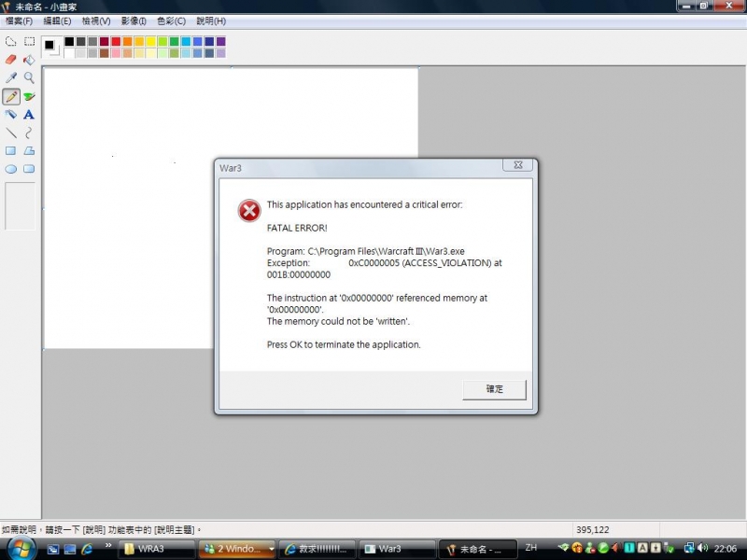This screenshot has width=747, height=560.
Task: Open the 編輯(E) menu
Action: (57, 21)
